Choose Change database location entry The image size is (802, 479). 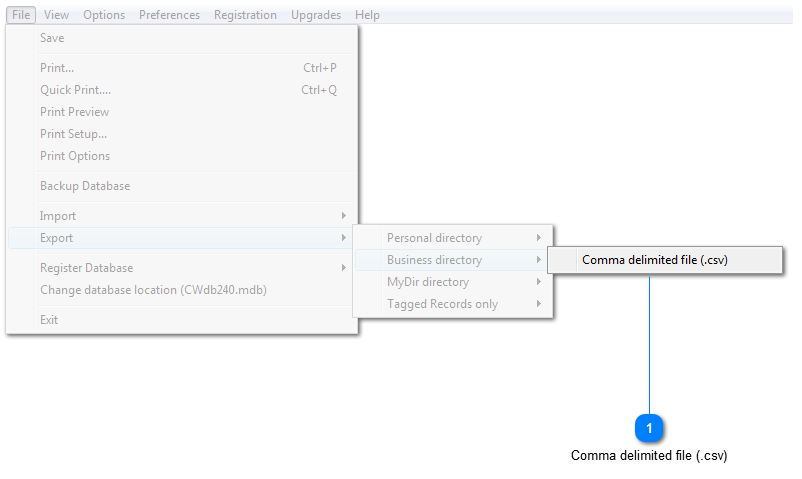tap(153, 290)
